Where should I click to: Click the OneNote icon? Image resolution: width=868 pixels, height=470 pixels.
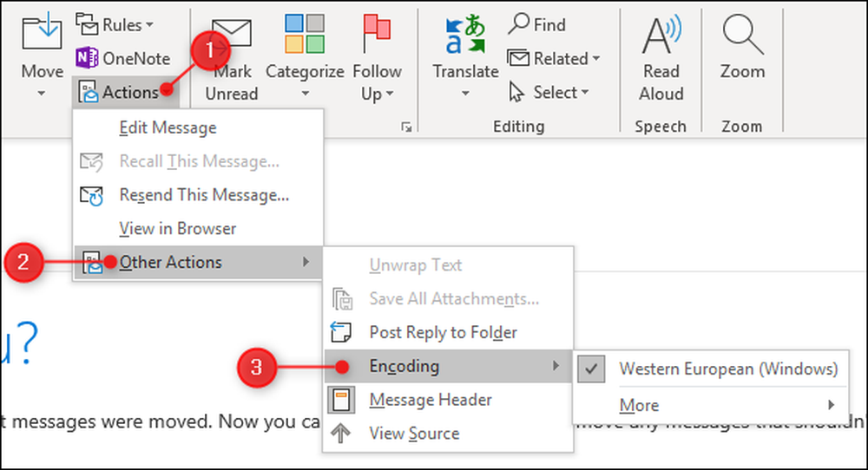pyautogui.click(x=86, y=57)
